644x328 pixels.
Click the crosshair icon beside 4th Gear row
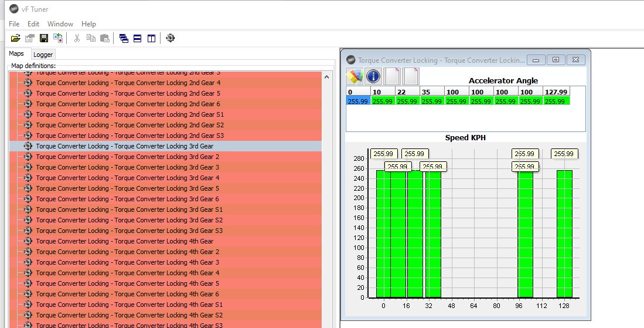tap(28, 241)
